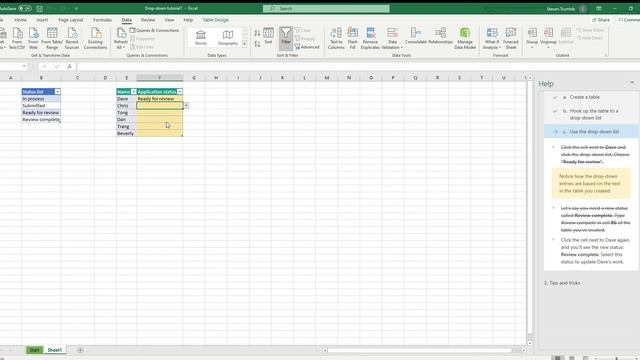Expand the Data Types gallery

point(244,44)
